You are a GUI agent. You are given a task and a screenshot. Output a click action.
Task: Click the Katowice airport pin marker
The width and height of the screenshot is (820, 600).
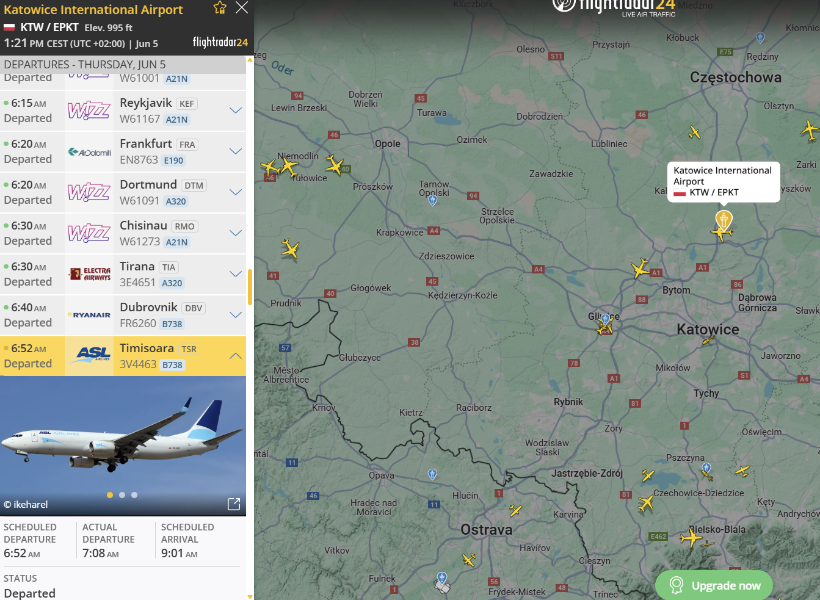[x=724, y=220]
